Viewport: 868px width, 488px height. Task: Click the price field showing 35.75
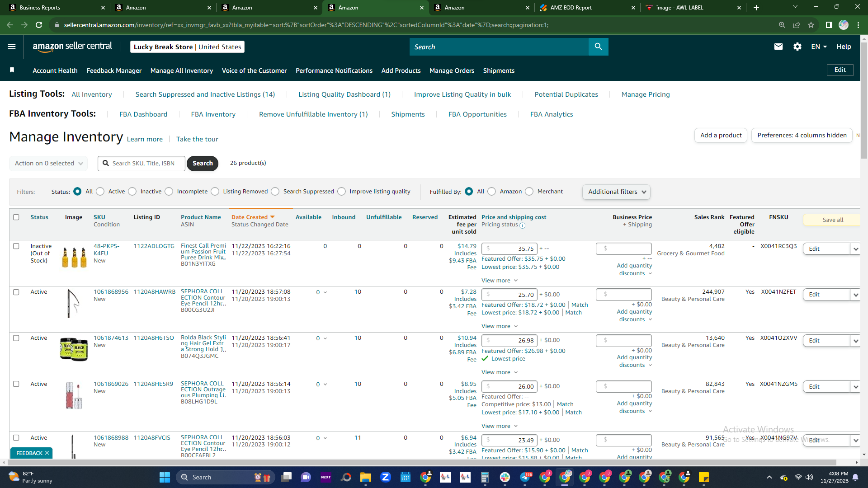point(509,249)
